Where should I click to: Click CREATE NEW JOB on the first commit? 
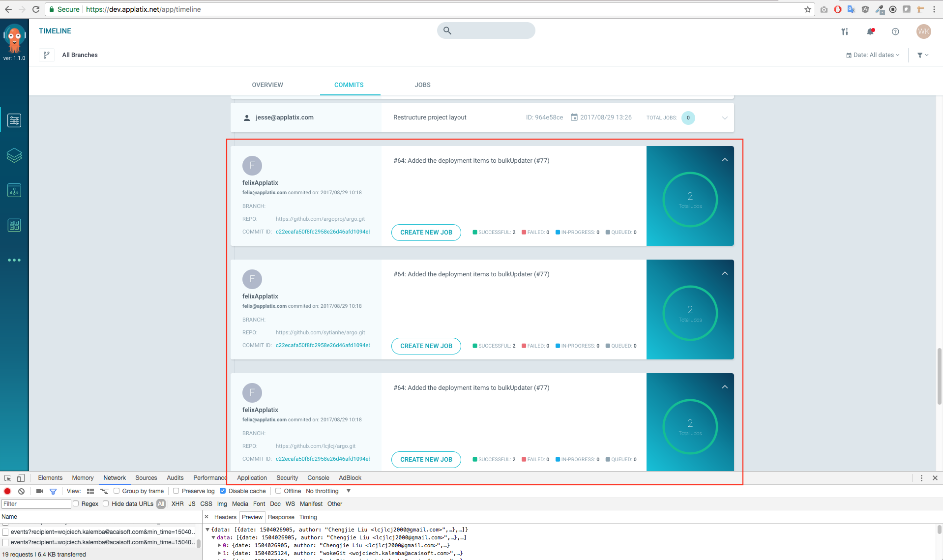pos(426,232)
